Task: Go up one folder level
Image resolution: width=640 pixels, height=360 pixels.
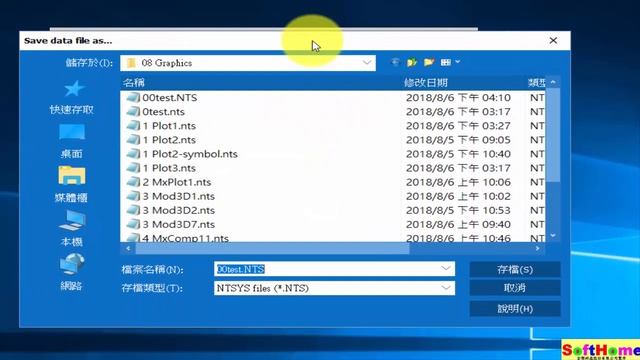Action: pyautogui.click(x=412, y=62)
